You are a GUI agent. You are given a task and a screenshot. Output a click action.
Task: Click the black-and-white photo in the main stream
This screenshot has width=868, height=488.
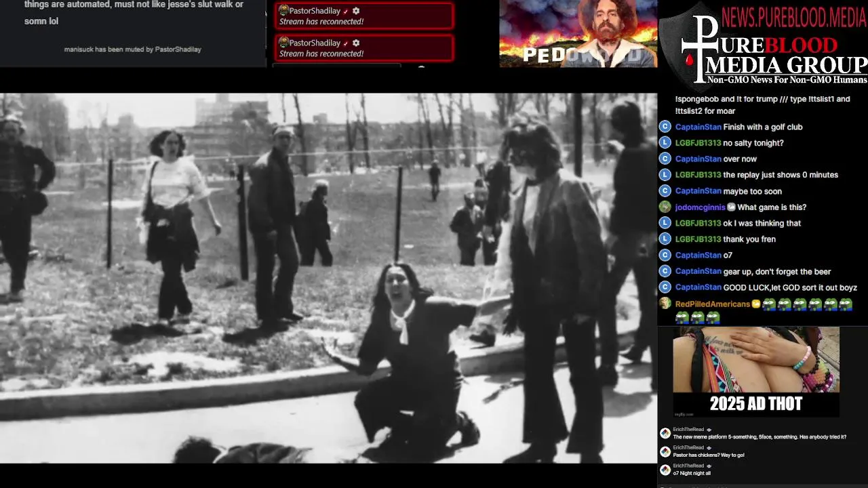pos(328,278)
